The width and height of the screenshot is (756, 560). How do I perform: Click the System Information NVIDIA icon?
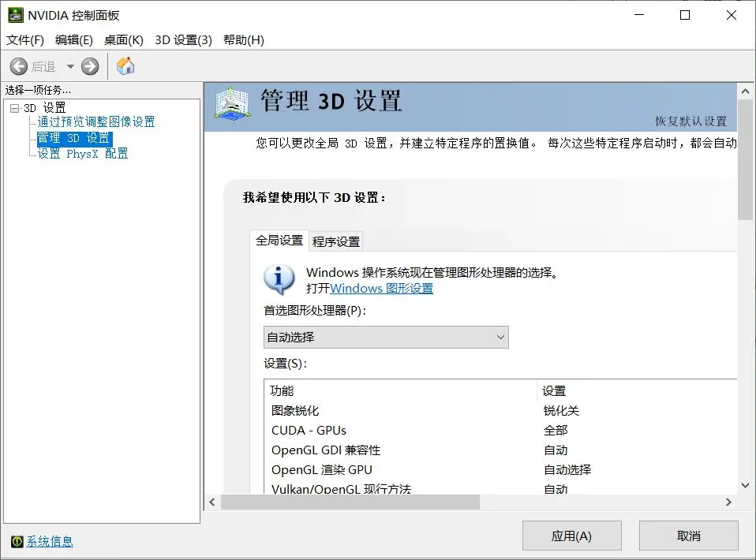17,542
